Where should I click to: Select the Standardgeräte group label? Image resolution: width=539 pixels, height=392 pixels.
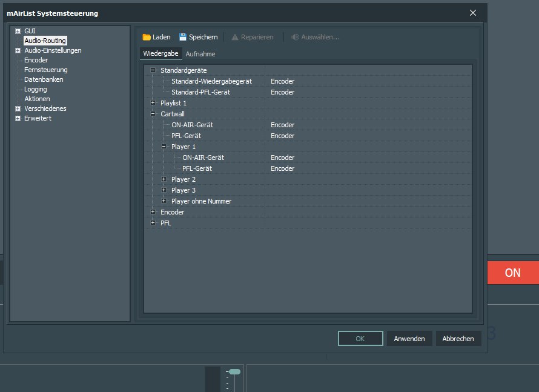(x=184, y=70)
